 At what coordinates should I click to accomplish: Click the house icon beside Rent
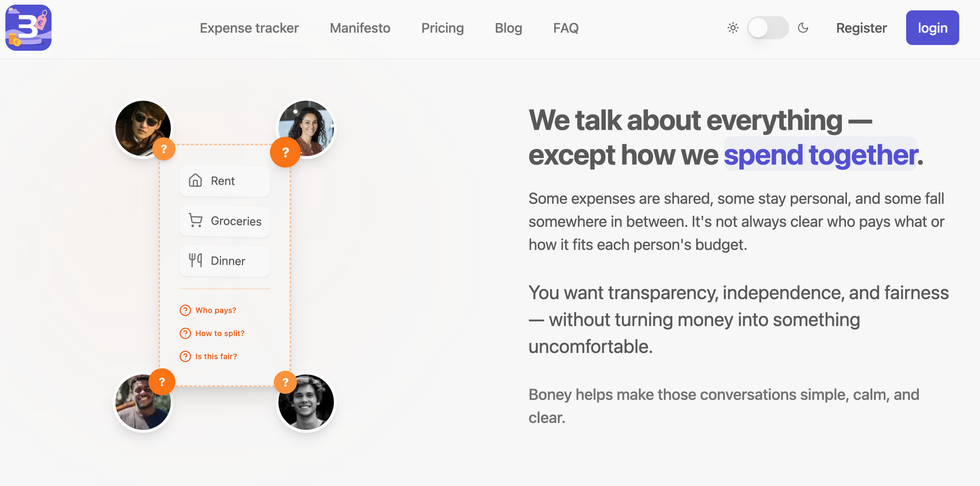195,180
